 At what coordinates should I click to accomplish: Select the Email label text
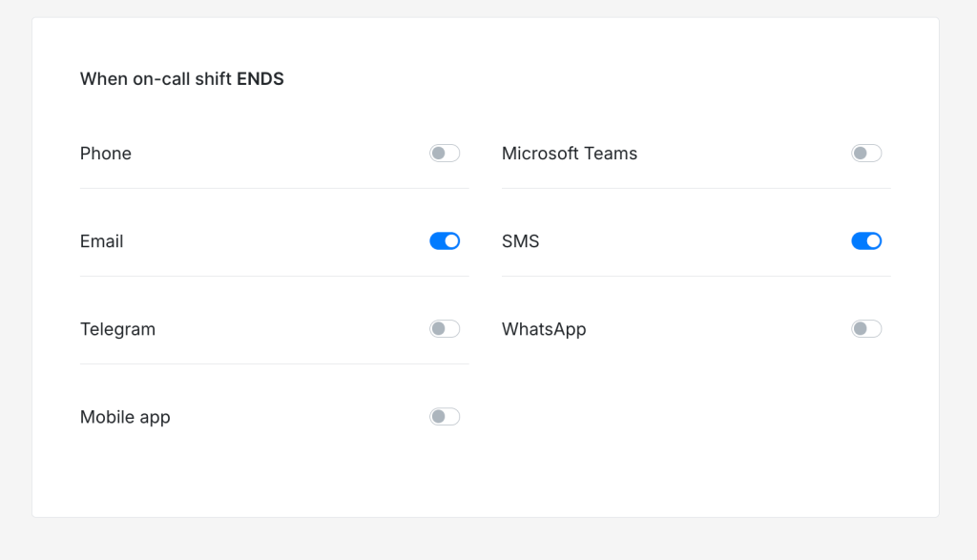[x=102, y=241]
